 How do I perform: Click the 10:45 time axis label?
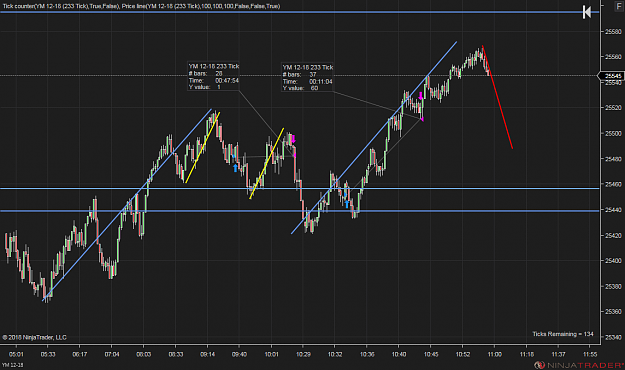431,354
